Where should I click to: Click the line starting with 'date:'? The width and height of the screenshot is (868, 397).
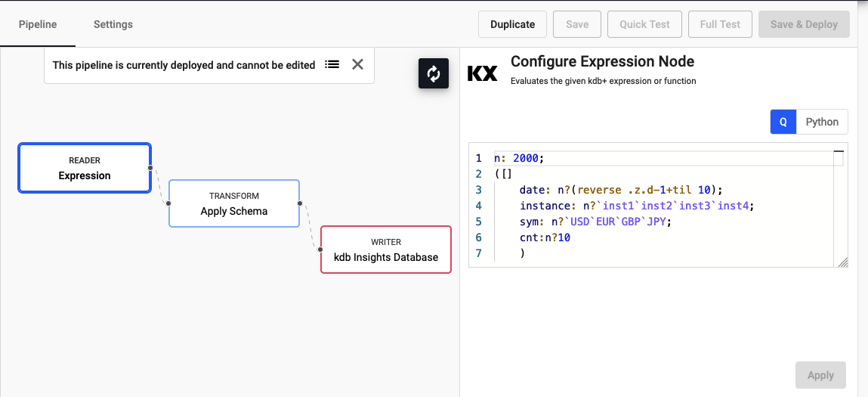(621, 191)
